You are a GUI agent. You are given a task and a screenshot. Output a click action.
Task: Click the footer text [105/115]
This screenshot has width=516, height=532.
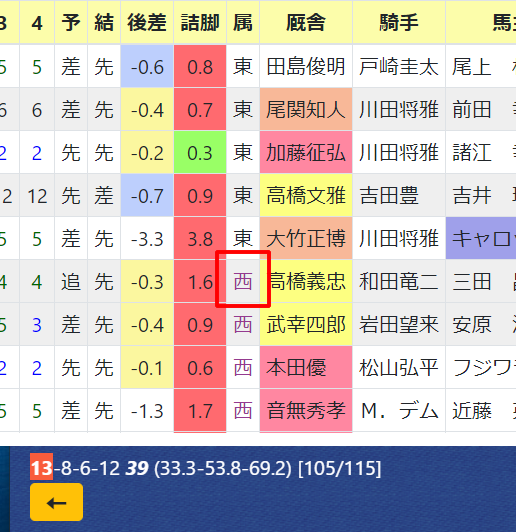(x=340, y=468)
